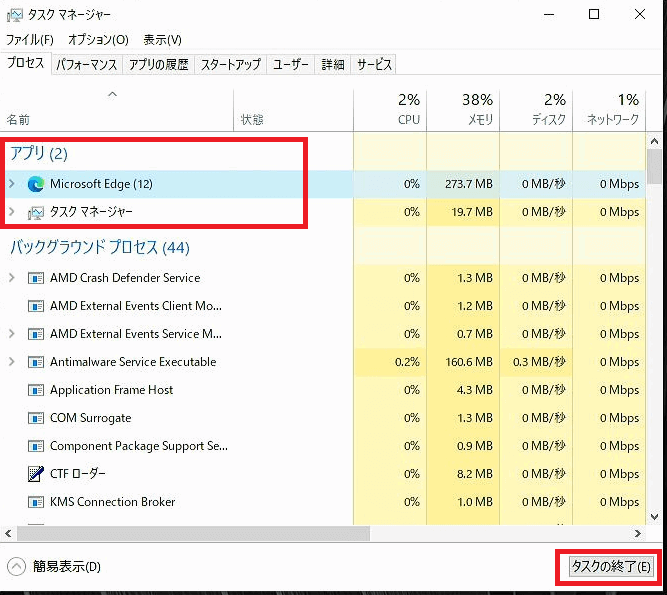Click the vertical scrollbar up arrow

coord(654,141)
